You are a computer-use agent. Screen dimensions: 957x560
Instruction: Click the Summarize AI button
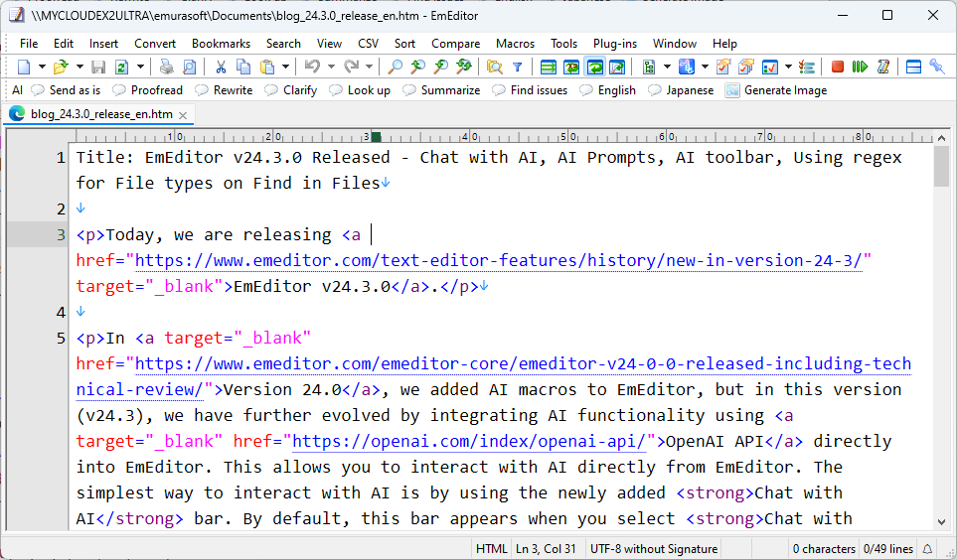tap(441, 90)
